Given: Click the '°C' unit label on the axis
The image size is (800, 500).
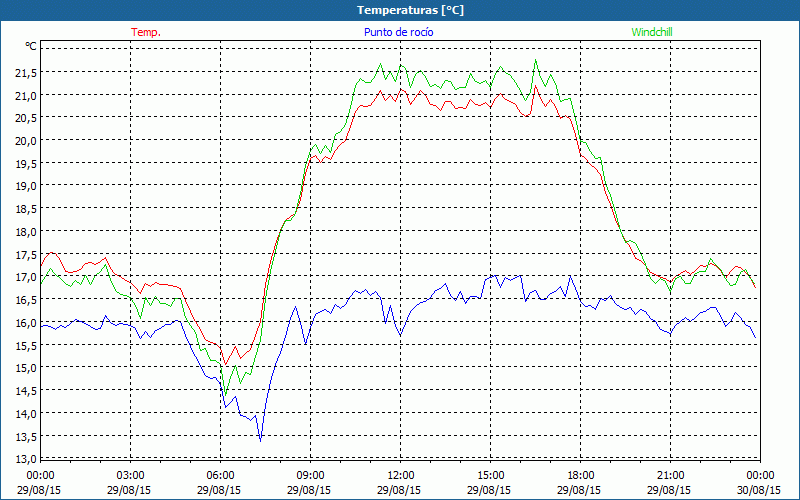Looking at the screenshot, I should pos(31,46).
